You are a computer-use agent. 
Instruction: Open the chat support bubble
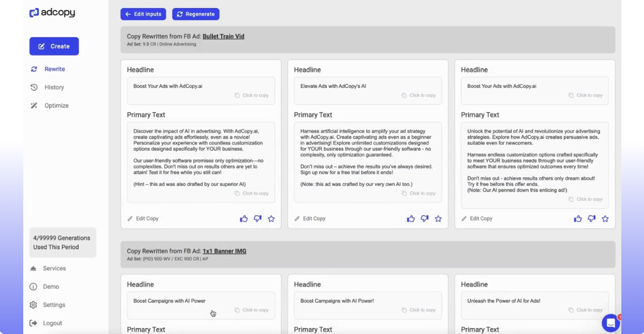coord(611,324)
